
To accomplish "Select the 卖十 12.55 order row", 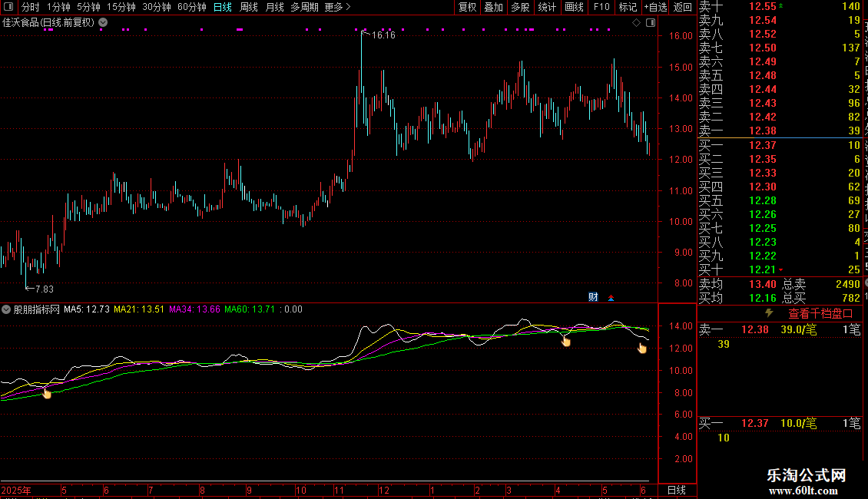I will click(780, 7).
